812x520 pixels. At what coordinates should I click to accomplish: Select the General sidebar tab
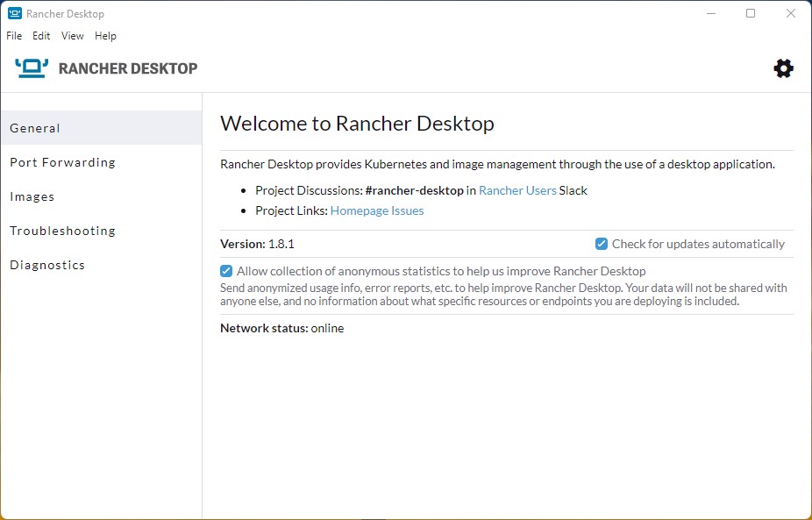tap(102, 128)
